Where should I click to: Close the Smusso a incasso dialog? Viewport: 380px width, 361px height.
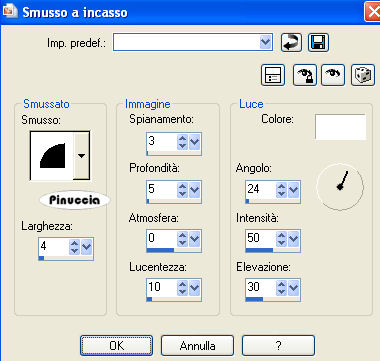(x=373, y=12)
